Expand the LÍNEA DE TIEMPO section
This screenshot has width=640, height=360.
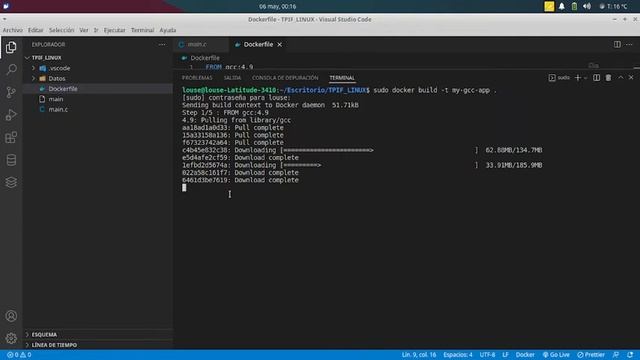[x=27, y=345]
